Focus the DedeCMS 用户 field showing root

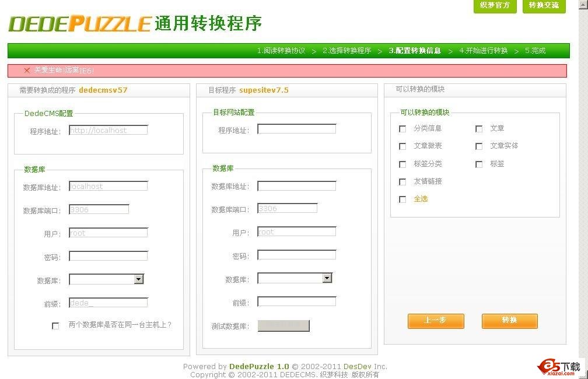click(x=108, y=233)
